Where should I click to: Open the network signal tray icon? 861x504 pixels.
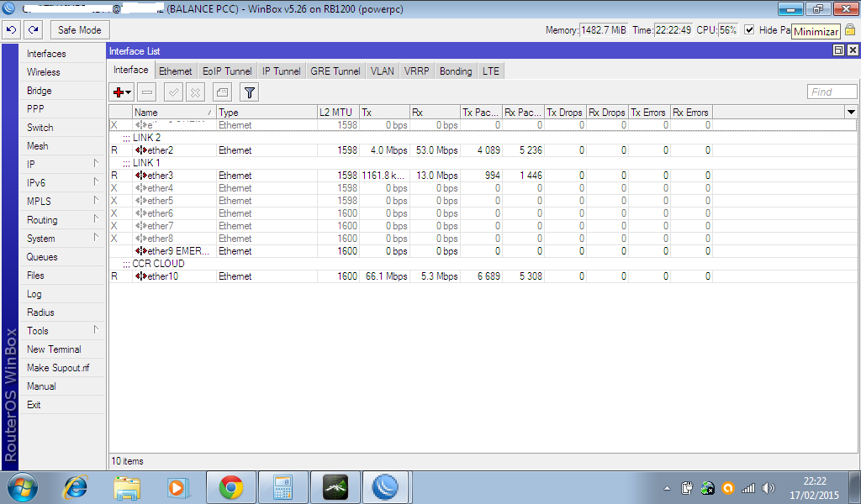pyautogui.click(x=747, y=488)
